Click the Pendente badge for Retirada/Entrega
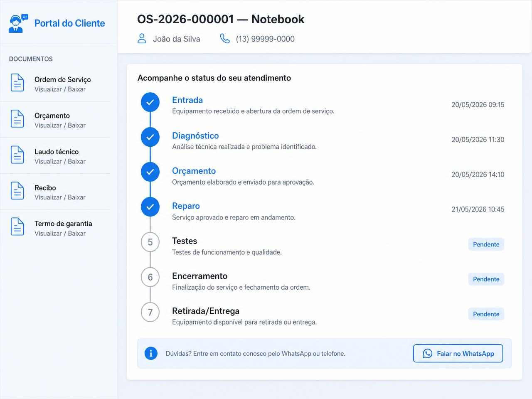This screenshot has width=532, height=399. (486, 314)
